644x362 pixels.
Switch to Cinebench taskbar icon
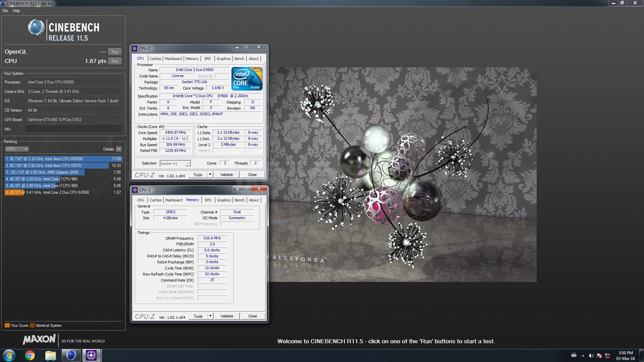tap(71, 355)
